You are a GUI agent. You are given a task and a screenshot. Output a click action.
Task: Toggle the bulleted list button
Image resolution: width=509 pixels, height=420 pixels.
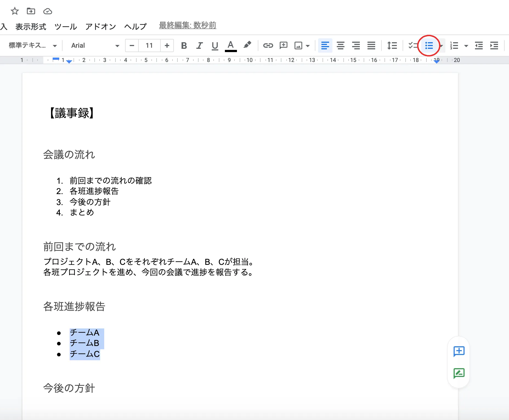(429, 46)
